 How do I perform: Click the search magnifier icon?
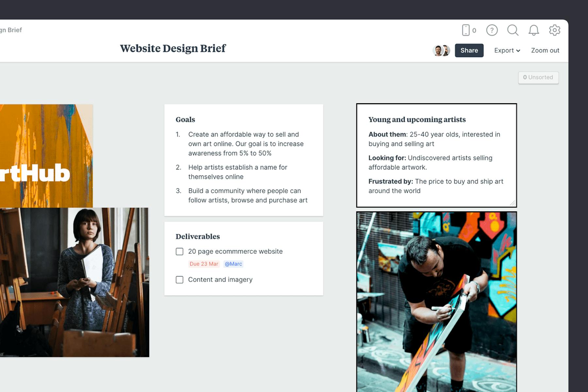coord(513,30)
